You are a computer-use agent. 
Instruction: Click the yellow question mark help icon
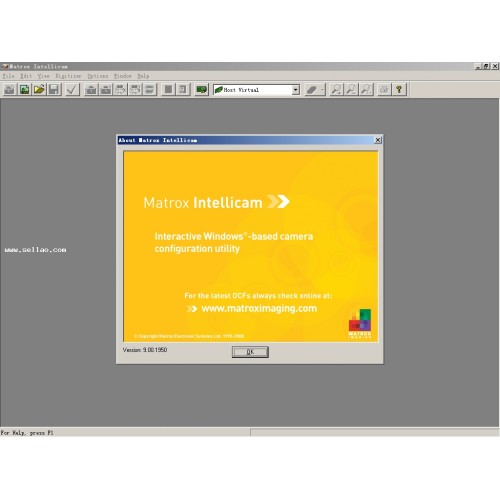click(399, 89)
